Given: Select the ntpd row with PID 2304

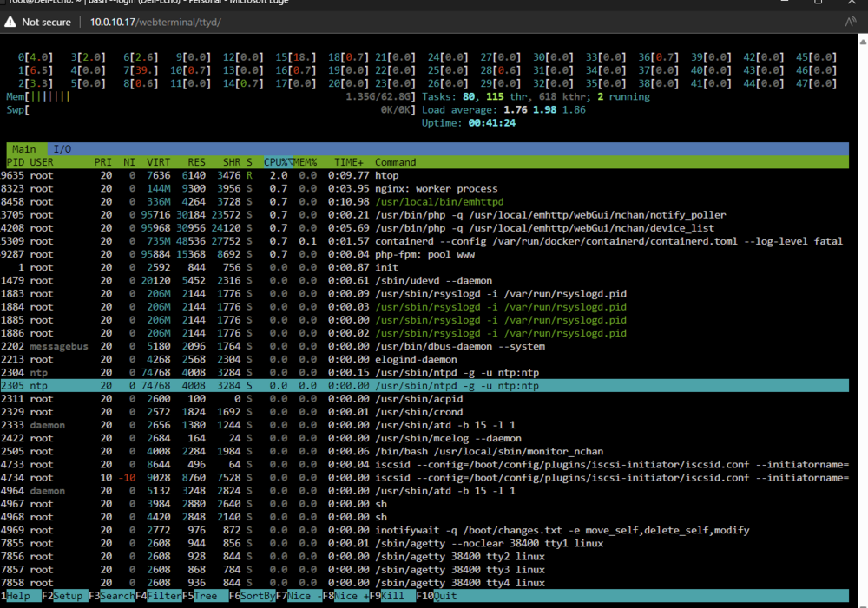Looking at the screenshot, I should 424,373.
